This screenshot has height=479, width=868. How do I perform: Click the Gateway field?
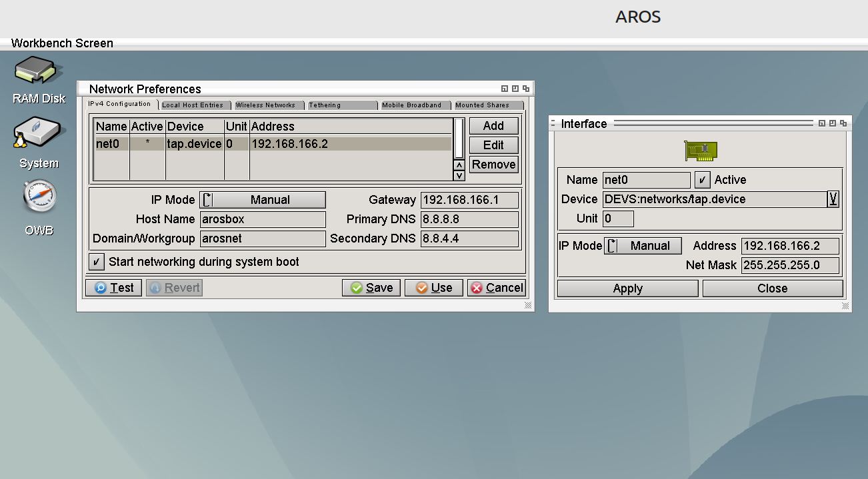[469, 200]
